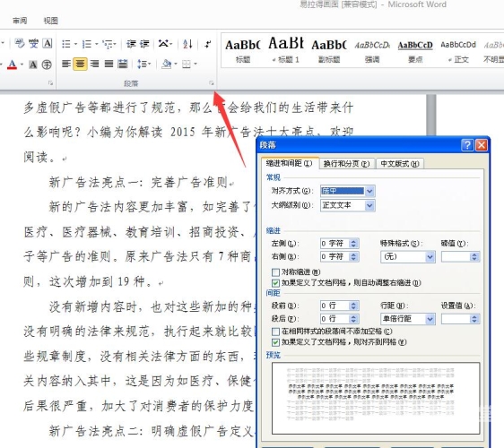Screen dimensions: 504x448
Task: Click the Paragraph dialog help button
Action: tap(467, 145)
